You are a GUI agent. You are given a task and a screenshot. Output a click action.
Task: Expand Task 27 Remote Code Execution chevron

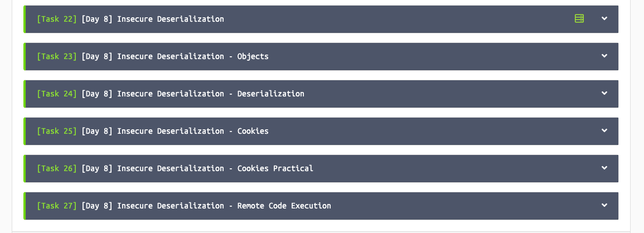[604, 206]
